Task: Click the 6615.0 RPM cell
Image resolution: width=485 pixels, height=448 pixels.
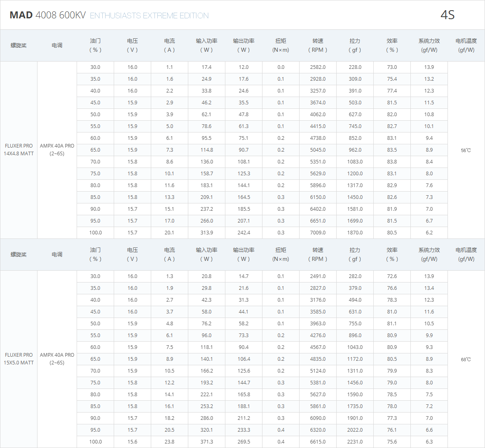Action: [318, 442]
